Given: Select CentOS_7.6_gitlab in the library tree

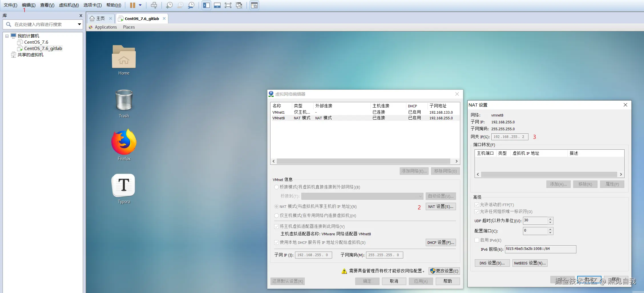Looking at the screenshot, I should click(43, 48).
